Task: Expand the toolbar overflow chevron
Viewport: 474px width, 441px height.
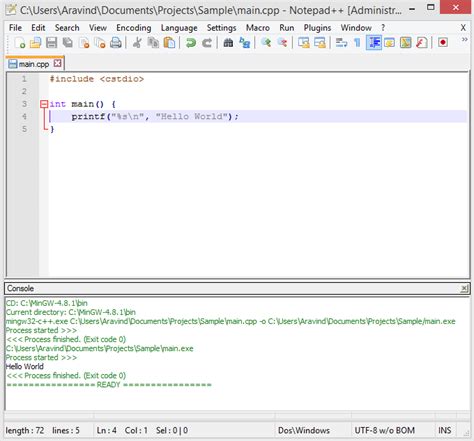Action: click(464, 40)
